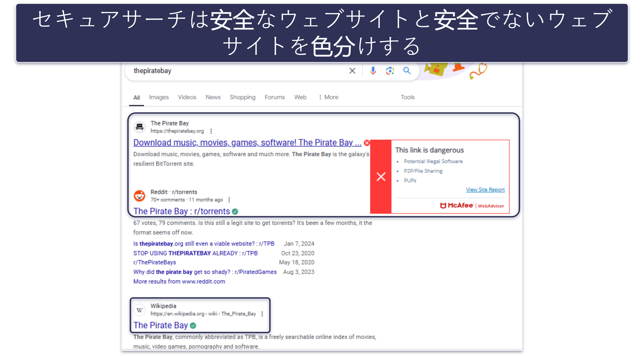
Task: Click 'The Pirate Bay' site name above thepiratebay.org
Action: click(x=170, y=123)
